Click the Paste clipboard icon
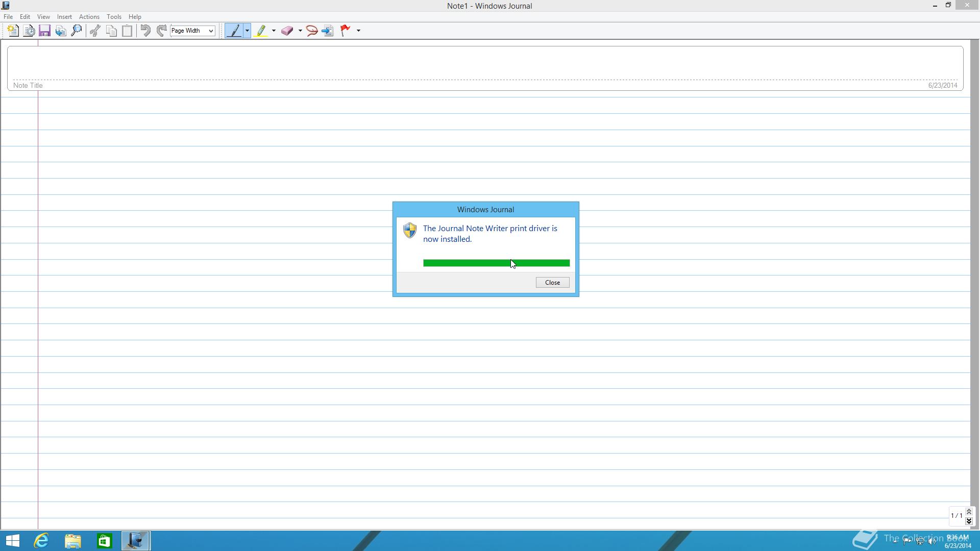 127,31
